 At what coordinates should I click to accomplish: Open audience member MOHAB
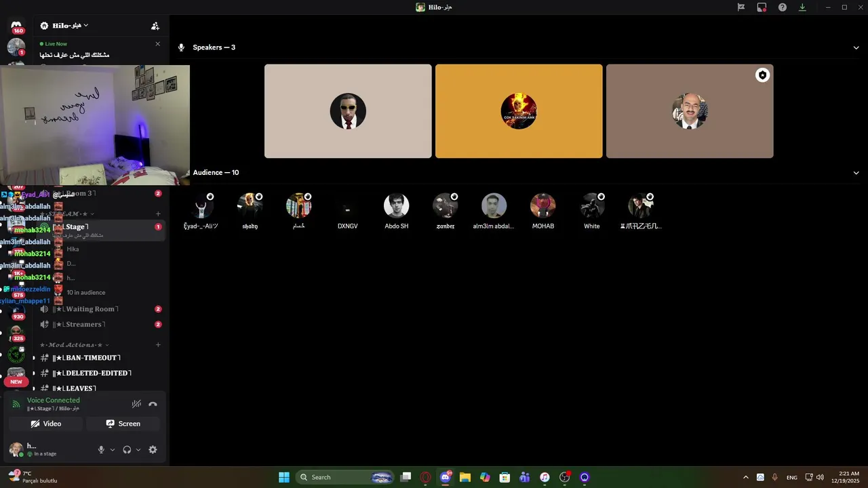tap(542, 211)
